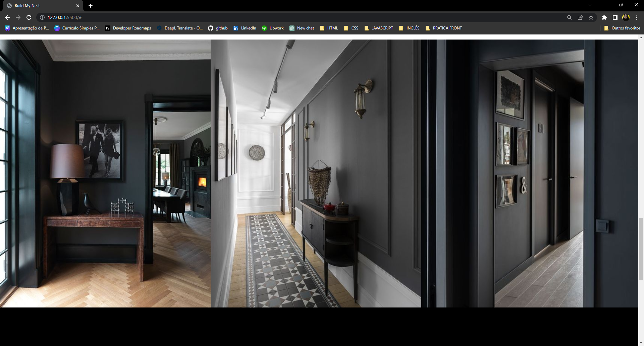Go back to the previous page
Image resolution: width=644 pixels, height=346 pixels.
tap(7, 17)
